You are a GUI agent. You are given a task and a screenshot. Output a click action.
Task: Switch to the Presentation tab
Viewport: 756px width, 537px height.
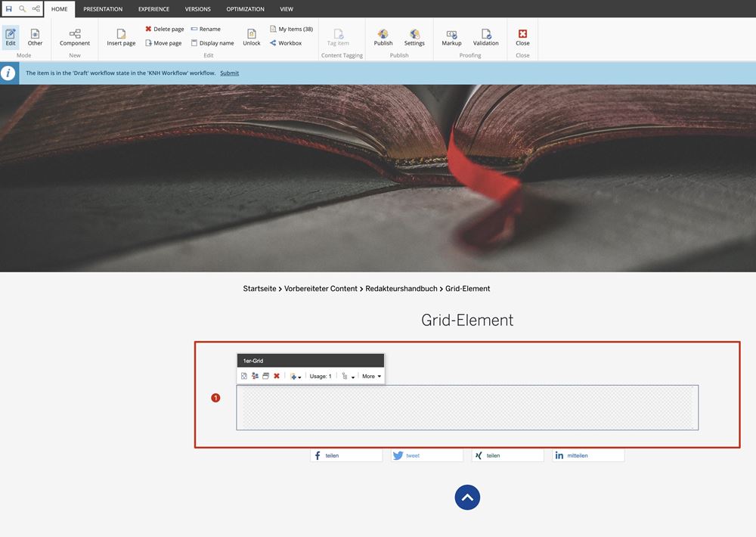click(x=103, y=9)
